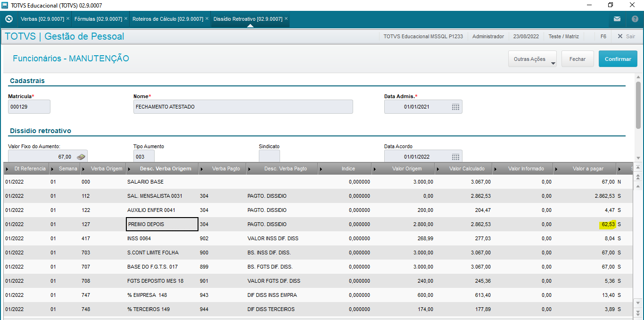Screen dimensions: 644x320
Task: Click the Confirmar button
Action: [618, 59]
